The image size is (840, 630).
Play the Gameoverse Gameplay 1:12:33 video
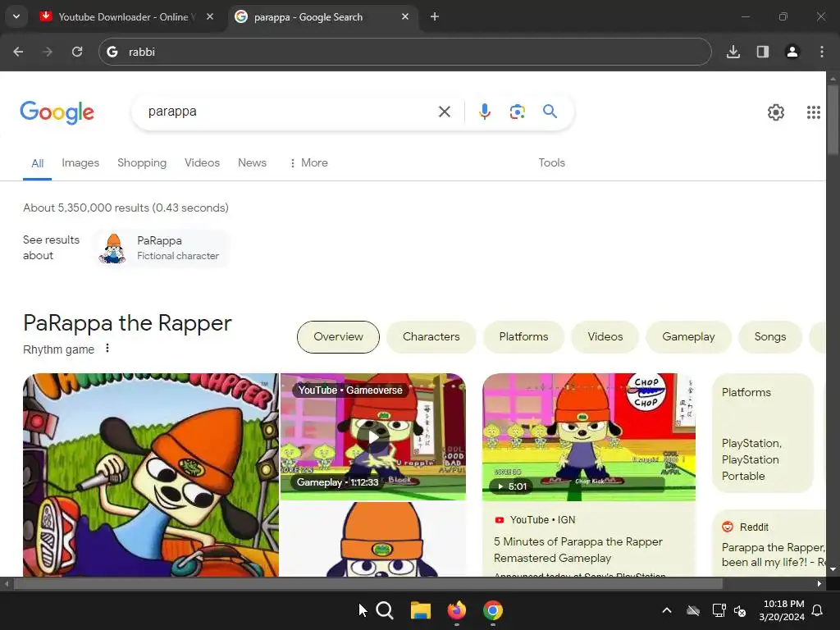tap(373, 436)
